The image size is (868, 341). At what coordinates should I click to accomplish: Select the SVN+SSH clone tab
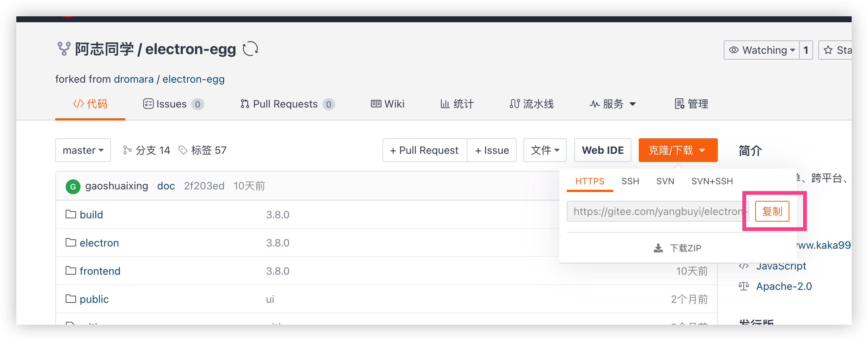712,181
